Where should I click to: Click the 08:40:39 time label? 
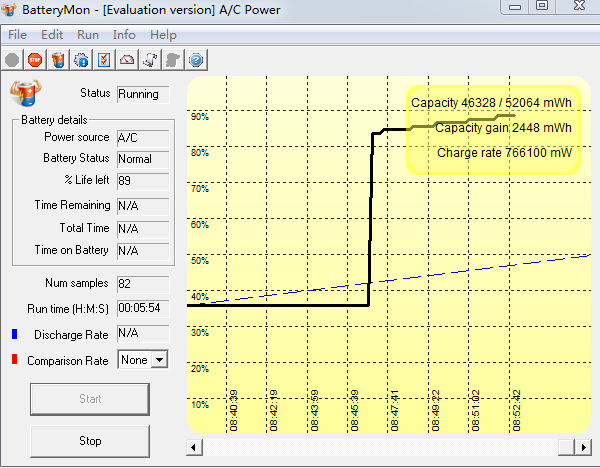[x=233, y=411]
